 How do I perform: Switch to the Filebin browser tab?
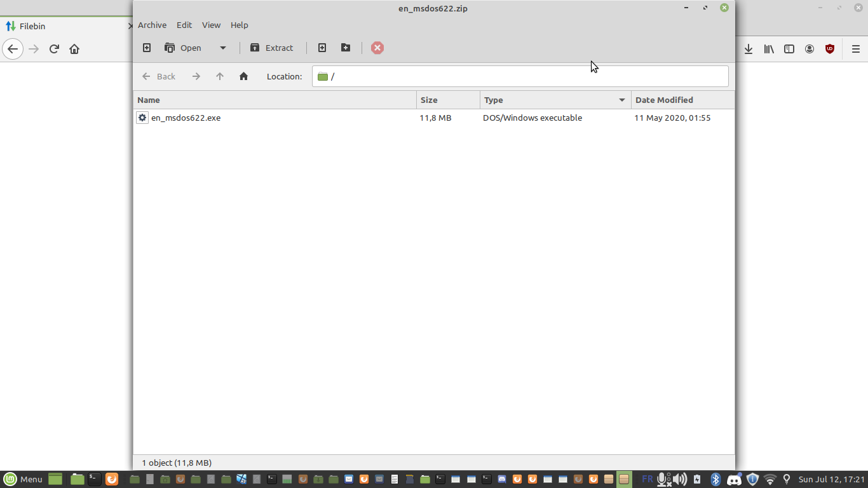point(66,26)
